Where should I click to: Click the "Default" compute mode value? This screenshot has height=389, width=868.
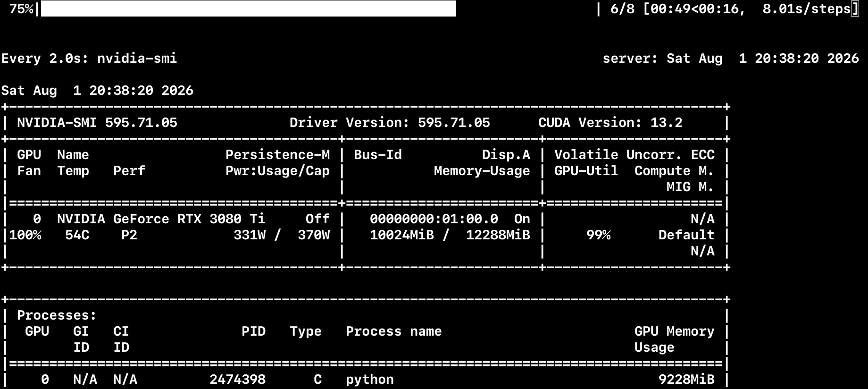pos(686,235)
